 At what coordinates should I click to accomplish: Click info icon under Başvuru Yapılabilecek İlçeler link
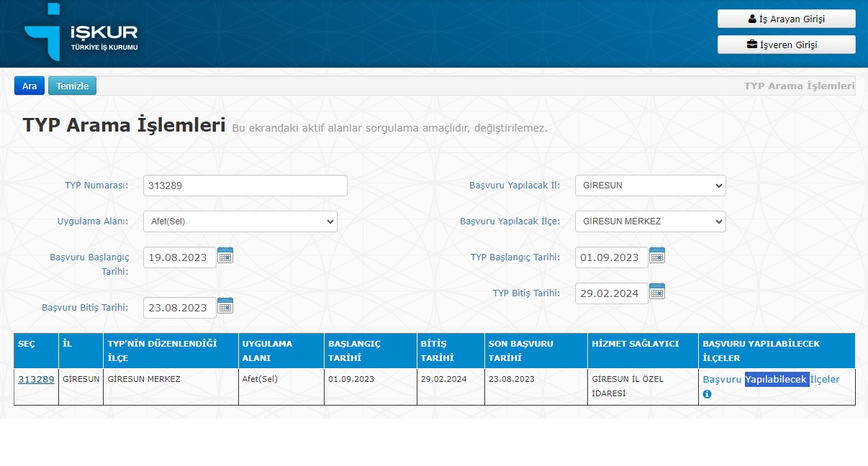pyautogui.click(x=707, y=394)
